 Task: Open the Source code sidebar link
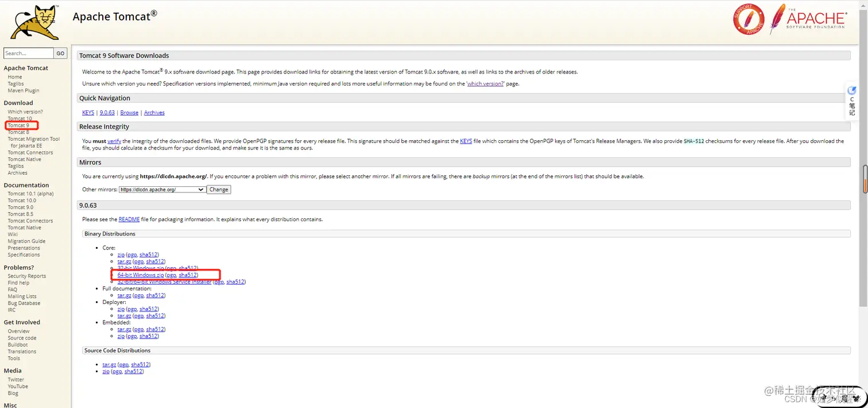pos(22,338)
